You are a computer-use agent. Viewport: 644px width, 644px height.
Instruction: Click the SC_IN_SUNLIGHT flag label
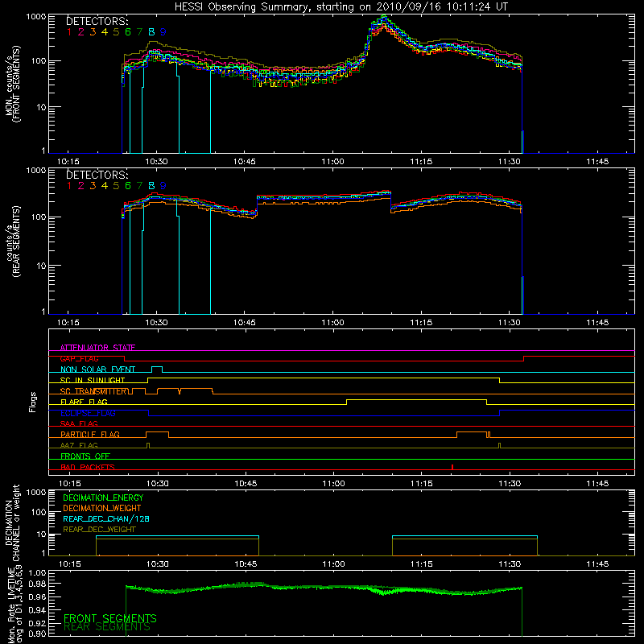(x=93, y=380)
